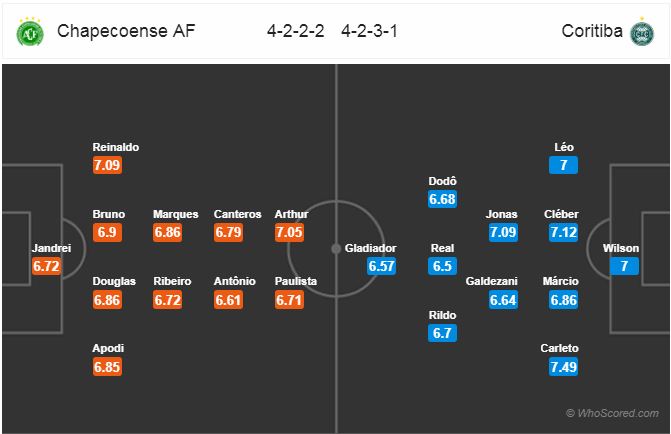The width and height of the screenshot is (671, 434).
Task: Select Carleto's 7.49 rating badge
Action: [x=564, y=367]
